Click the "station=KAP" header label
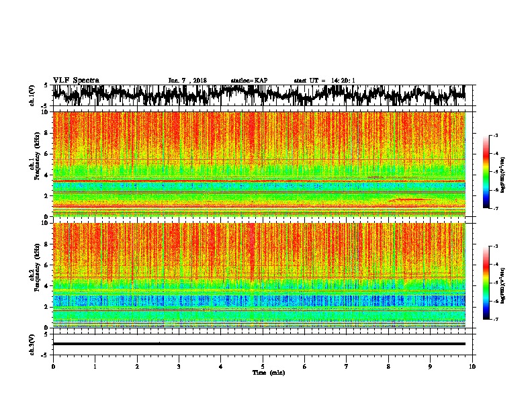The image size is (532, 411). click(x=249, y=81)
